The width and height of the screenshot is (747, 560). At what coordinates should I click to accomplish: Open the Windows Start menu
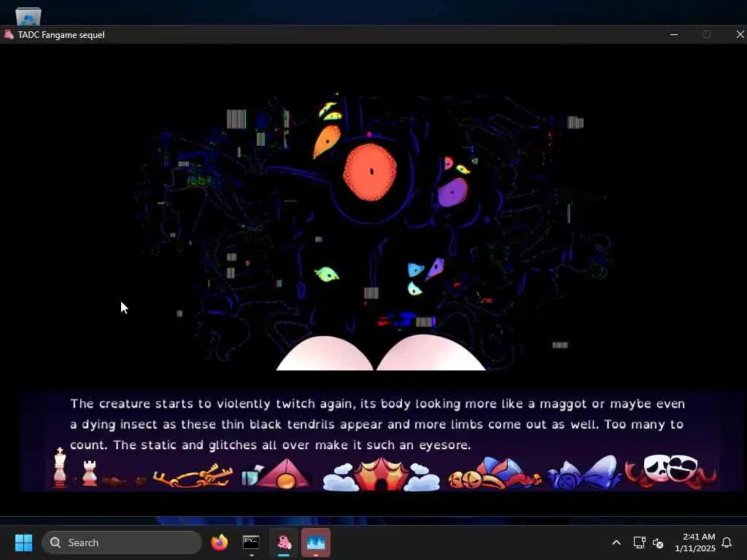23,542
